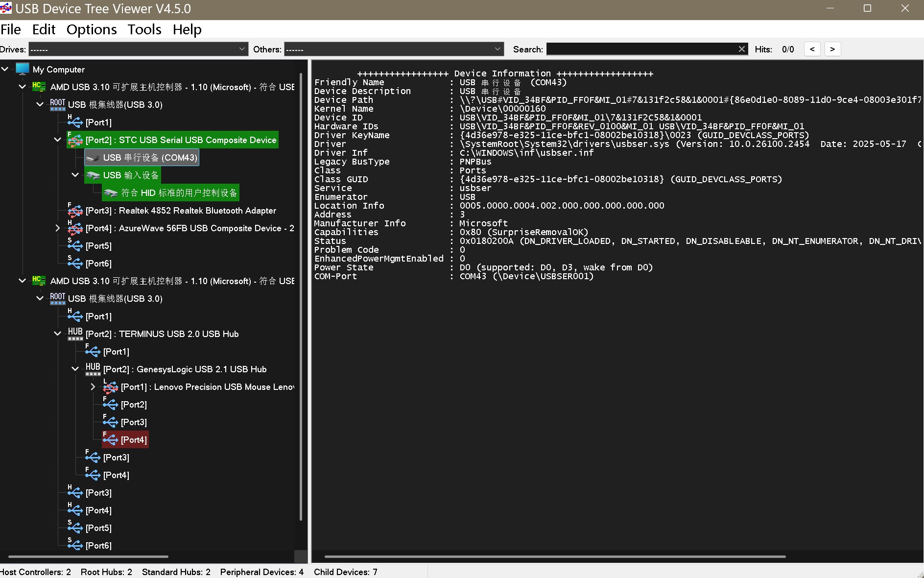
Task: Collapse the USB 输入设备 node
Action: (75, 175)
